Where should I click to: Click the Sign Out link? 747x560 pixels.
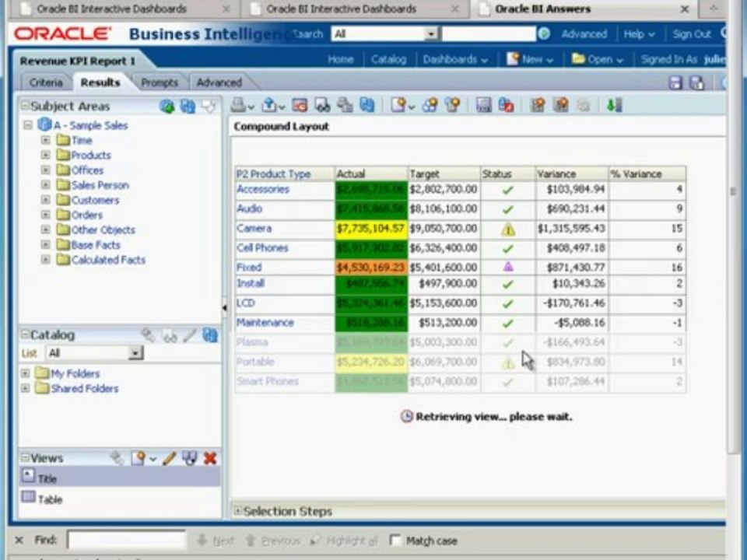(692, 34)
